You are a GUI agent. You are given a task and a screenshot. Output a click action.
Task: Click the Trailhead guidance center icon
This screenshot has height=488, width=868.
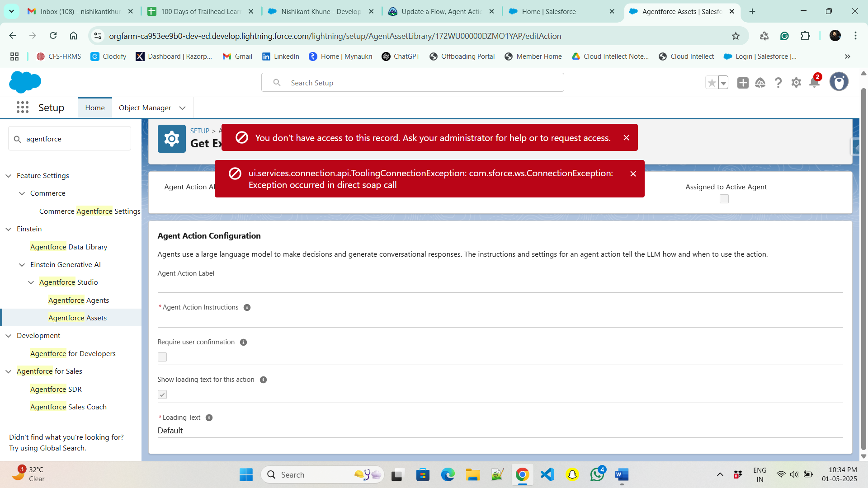point(760,83)
